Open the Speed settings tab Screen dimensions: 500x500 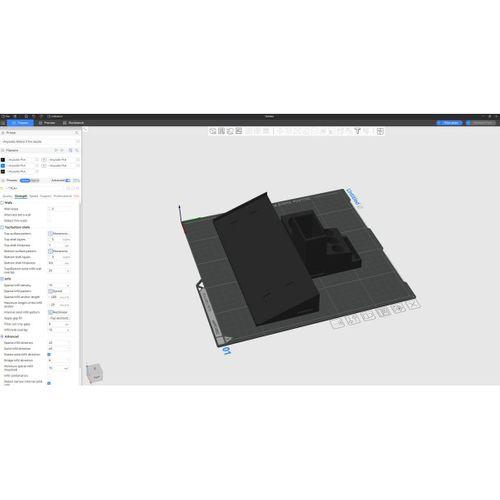click(x=34, y=196)
